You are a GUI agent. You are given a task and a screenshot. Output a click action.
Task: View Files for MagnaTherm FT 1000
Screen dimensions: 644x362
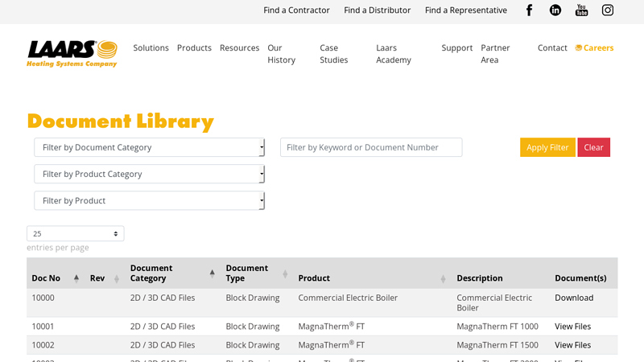click(x=572, y=327)
